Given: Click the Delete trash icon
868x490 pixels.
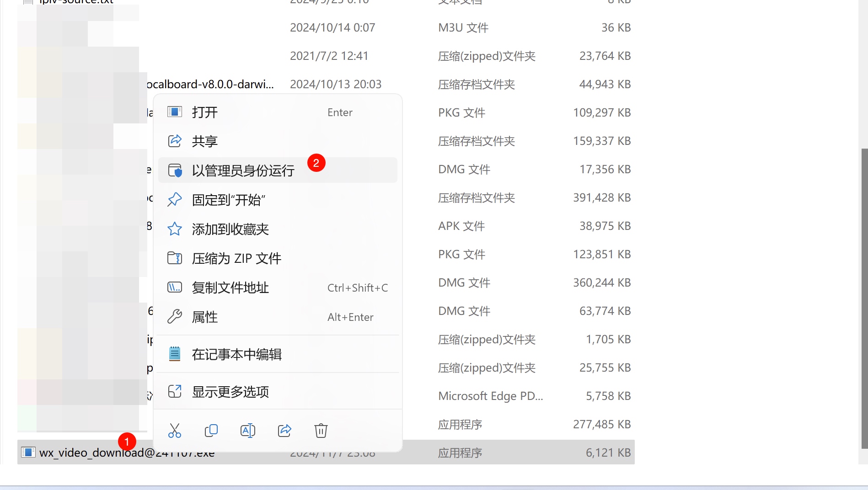Looking at the screenshot, I should pyautogui.click(x=321, y=431).
